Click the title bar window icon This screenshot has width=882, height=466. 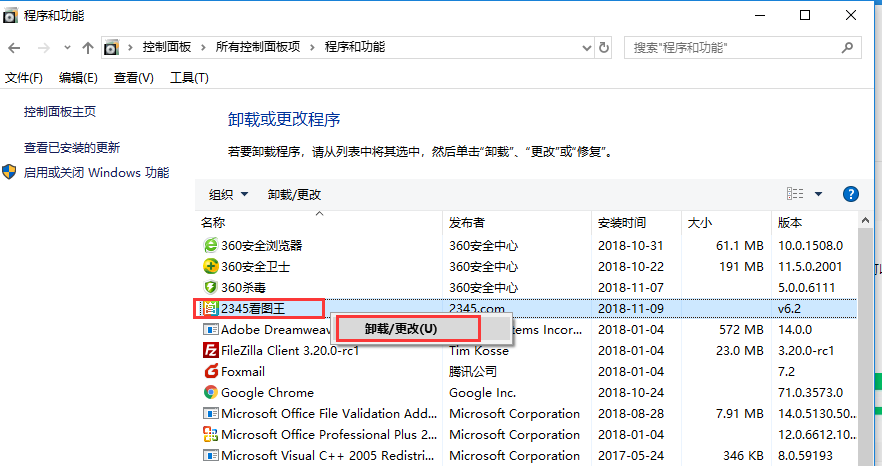click(x=10, y=16)
